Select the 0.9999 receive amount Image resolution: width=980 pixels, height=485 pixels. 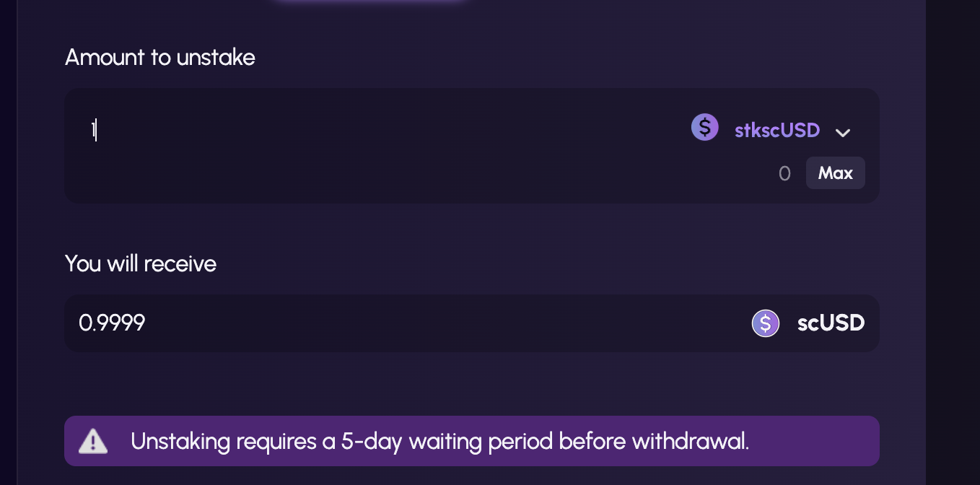point(112,323)
